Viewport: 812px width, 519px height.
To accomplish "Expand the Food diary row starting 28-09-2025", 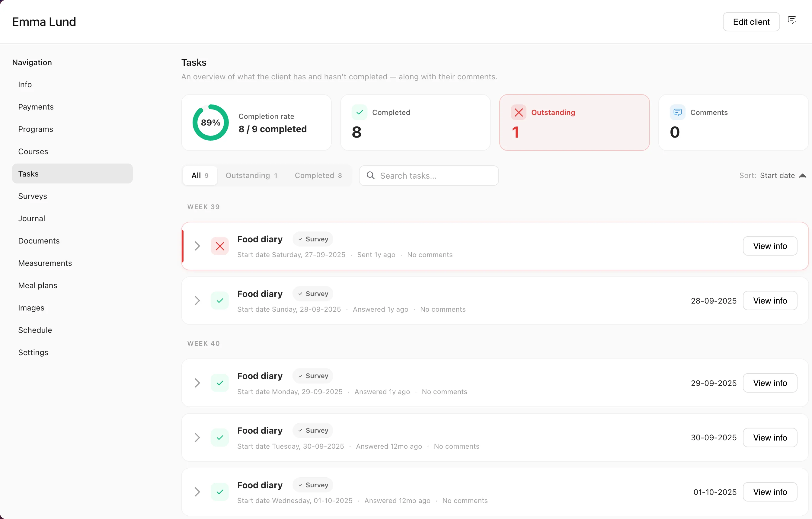I will point(197,301).
